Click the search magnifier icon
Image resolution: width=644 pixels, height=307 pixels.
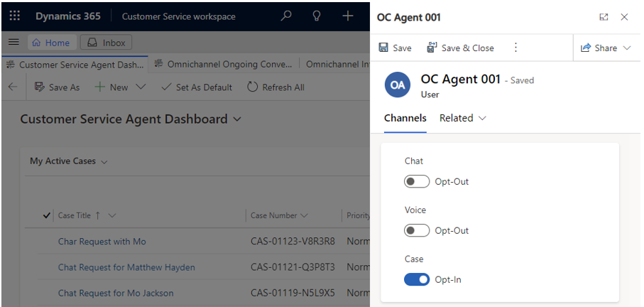[285, 16]
